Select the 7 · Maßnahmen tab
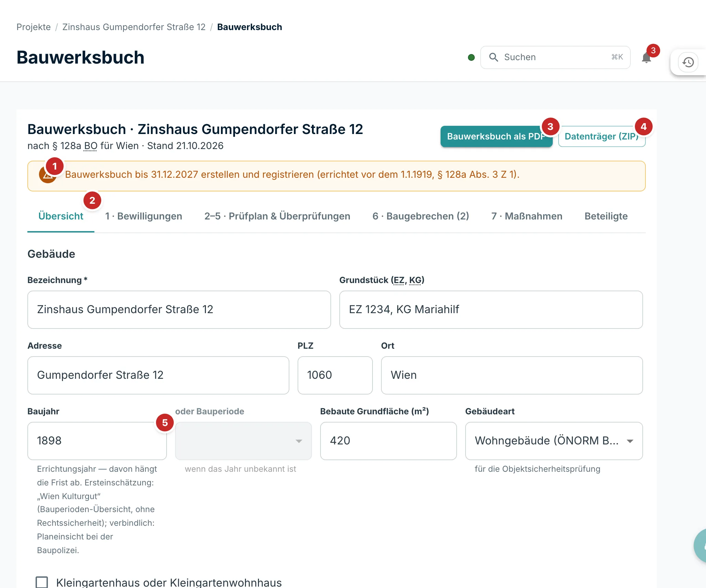This screenshot has width=706, height=588. (527, 216)
